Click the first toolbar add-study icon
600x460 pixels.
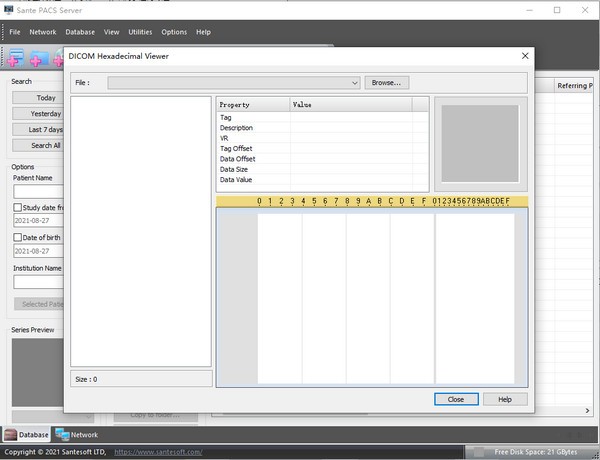[x=16, y=56]
